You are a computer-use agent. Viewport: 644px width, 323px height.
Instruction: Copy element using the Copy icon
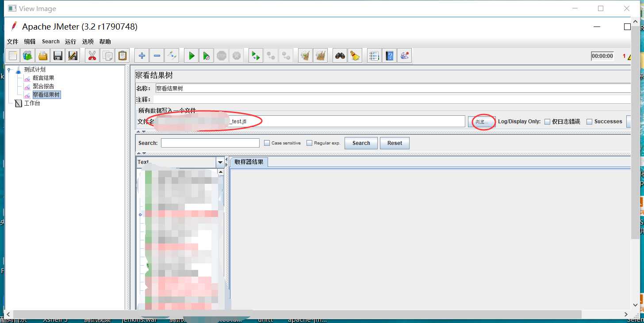[x=107, y=56]
